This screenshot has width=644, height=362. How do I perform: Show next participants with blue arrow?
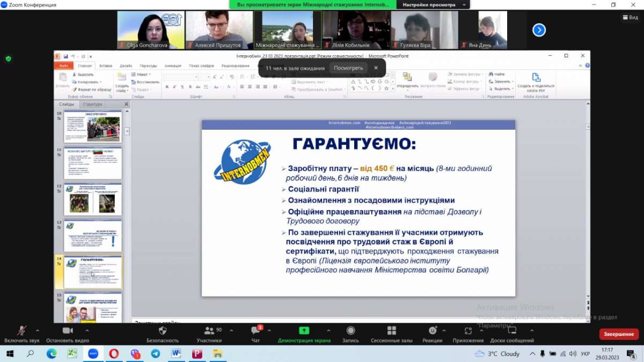[x=539, y=30]
